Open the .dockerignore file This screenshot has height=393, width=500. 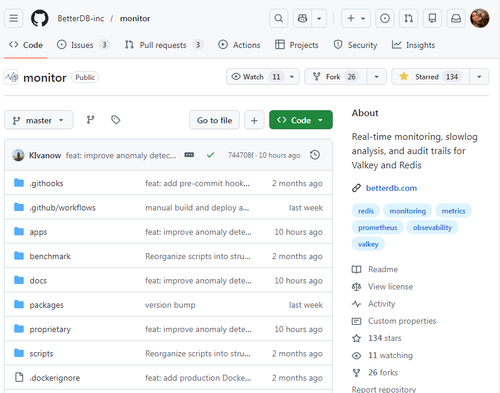pos(55,378)
